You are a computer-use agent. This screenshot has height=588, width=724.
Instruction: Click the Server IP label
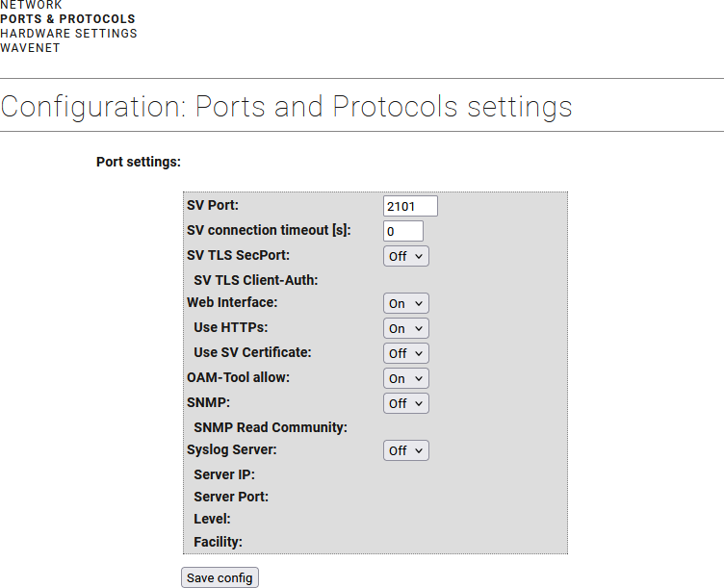(224, 474)
